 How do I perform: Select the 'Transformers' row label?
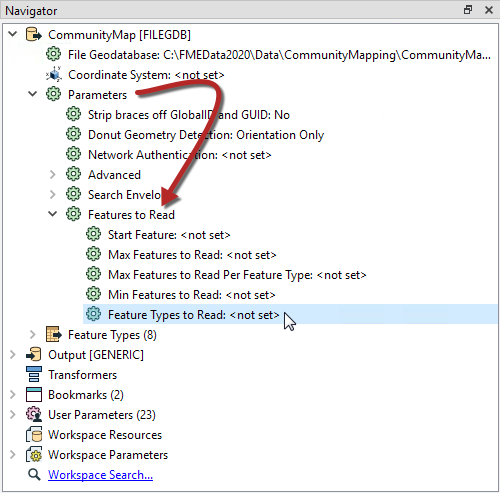click(83, 375)
